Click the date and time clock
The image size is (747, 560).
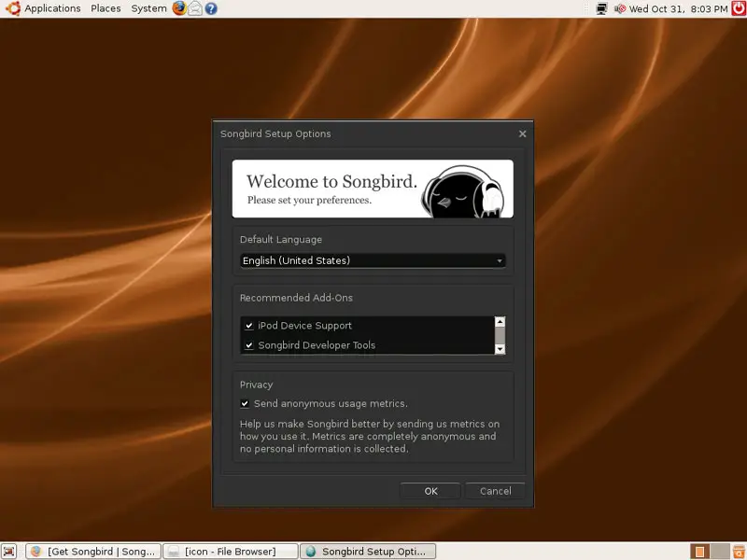tap(679, 8)
